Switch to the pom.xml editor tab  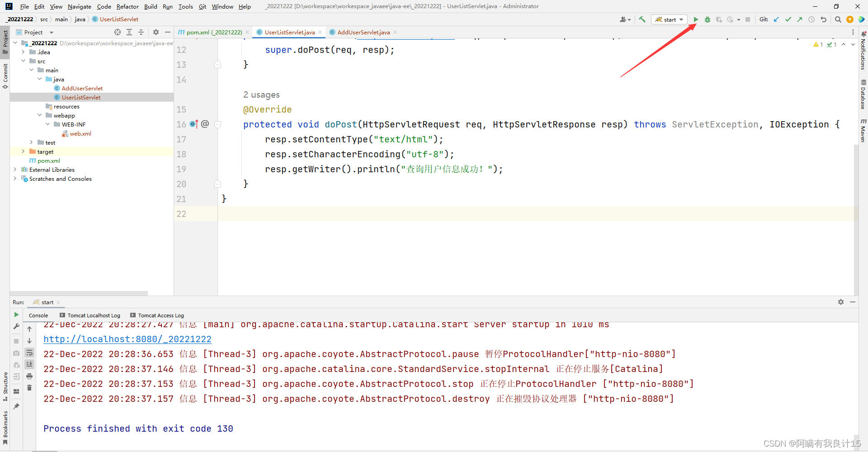(214, 32)
